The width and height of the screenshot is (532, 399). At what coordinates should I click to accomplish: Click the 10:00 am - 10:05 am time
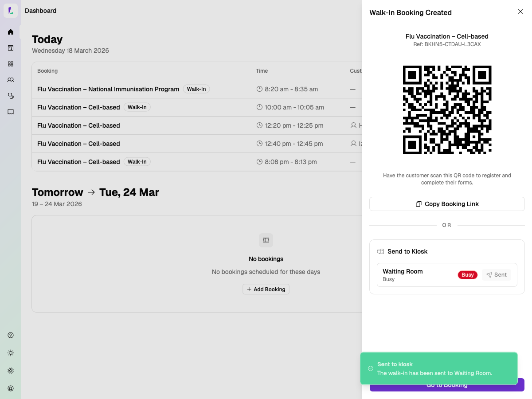pos(294,107)
